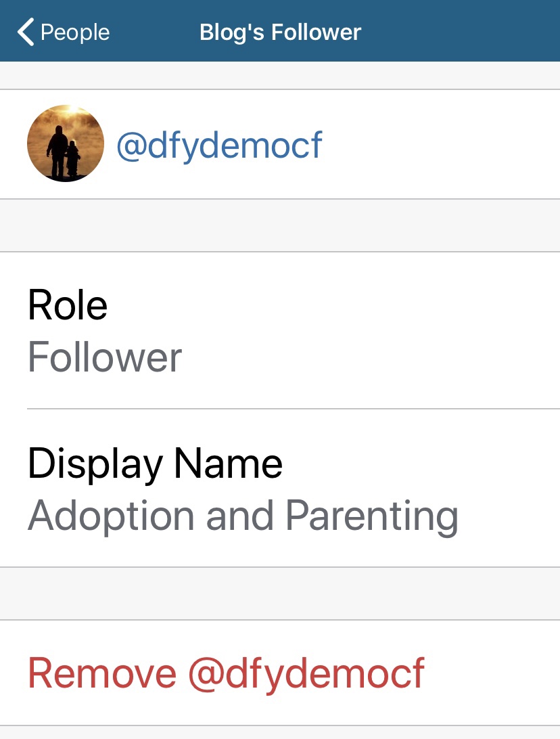560x739 pixels.
Task: Tap the Follower role value
Action: (x=105, y=357)
